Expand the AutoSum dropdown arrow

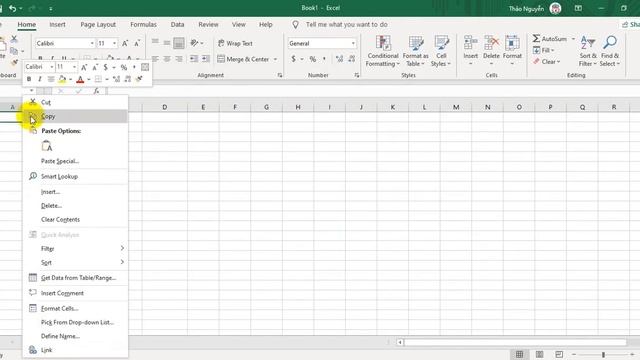click(x=573, y=39)
